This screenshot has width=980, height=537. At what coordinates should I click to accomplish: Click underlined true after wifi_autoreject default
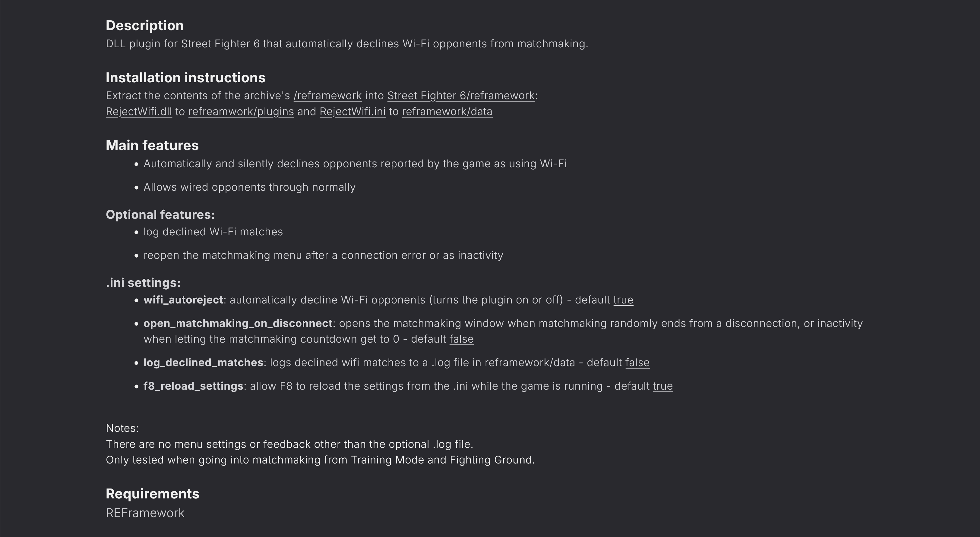624,300
